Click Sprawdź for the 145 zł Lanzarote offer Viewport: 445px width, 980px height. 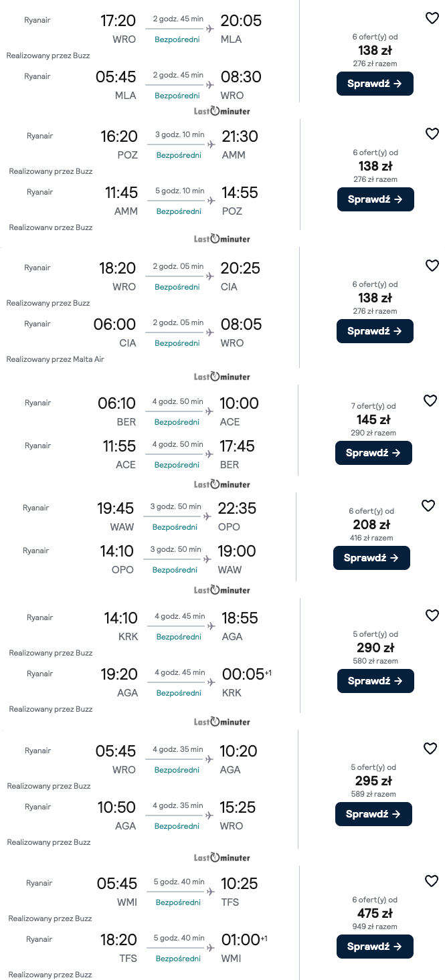coord(373,453)
